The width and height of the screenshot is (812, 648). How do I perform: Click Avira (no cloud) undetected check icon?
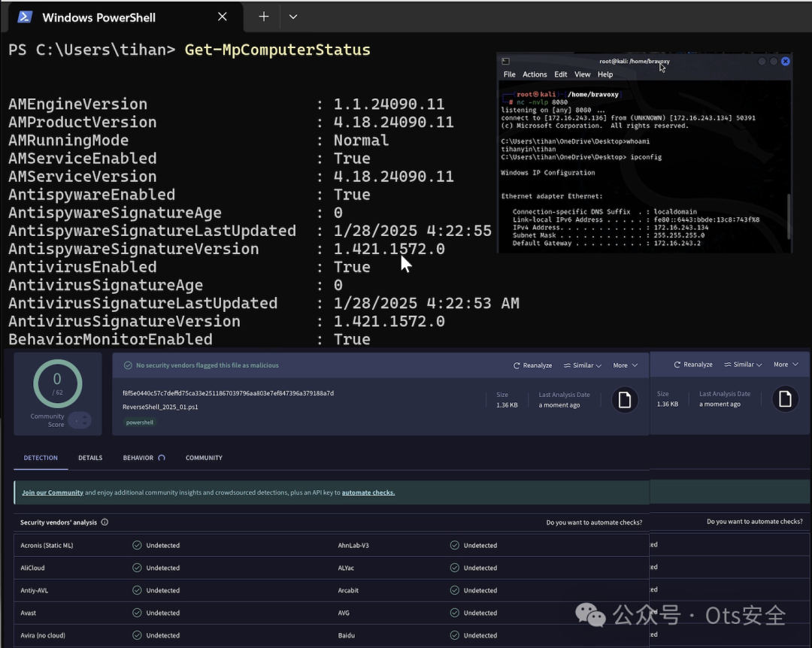137,635
